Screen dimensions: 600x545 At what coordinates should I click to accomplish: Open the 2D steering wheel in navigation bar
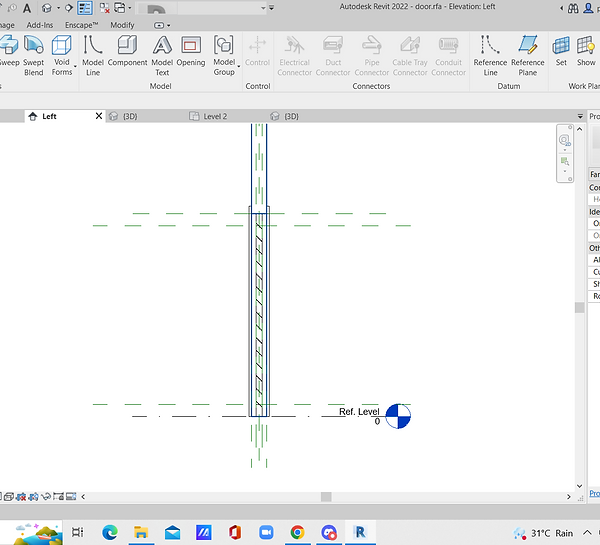tap(564, 140)
